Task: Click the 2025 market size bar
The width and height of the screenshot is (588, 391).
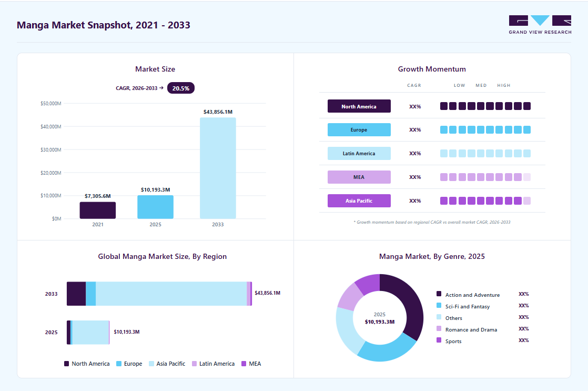Action: tap(155, 207)
